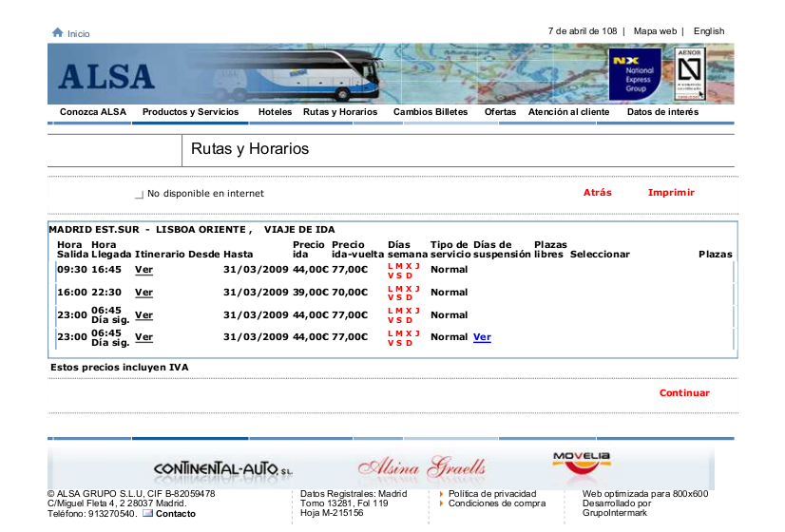Open Conozca ALSA menu
The height and width of the screenshot is (532, 785).
coord(93,112)
